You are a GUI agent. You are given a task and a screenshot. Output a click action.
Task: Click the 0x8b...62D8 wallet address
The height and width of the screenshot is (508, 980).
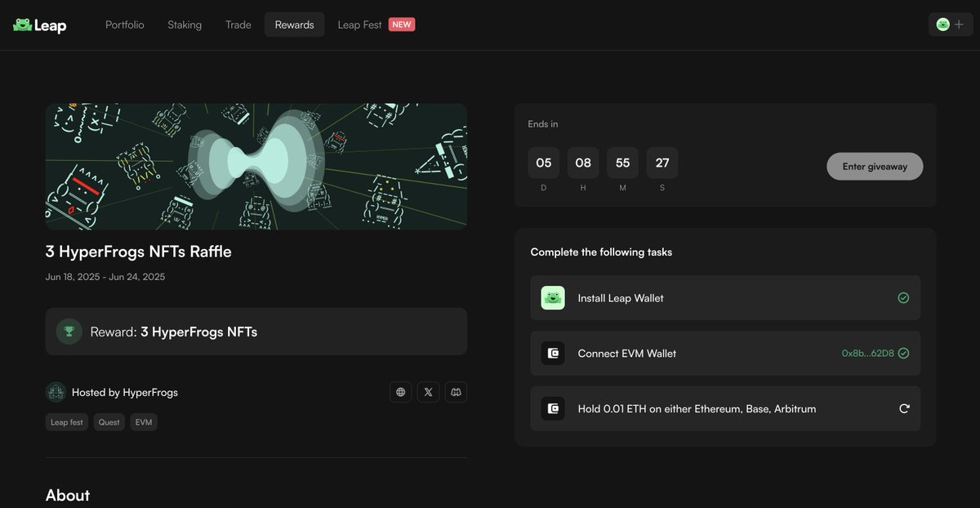pyautogui.click(x=868, y=354)
